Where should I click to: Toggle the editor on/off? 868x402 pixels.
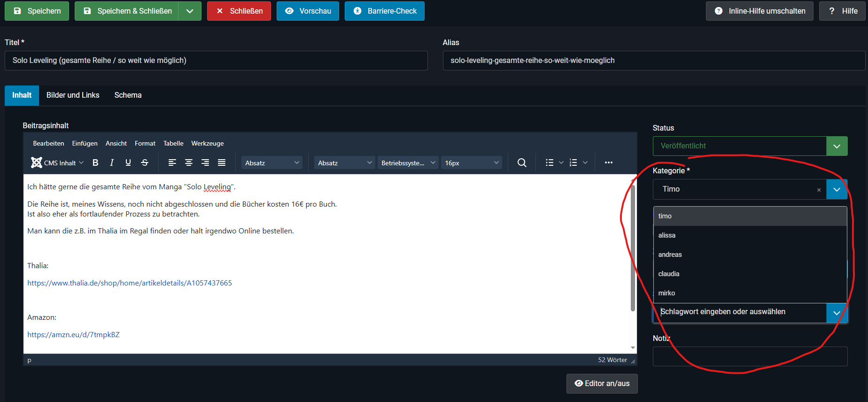(x=602, y=384)
